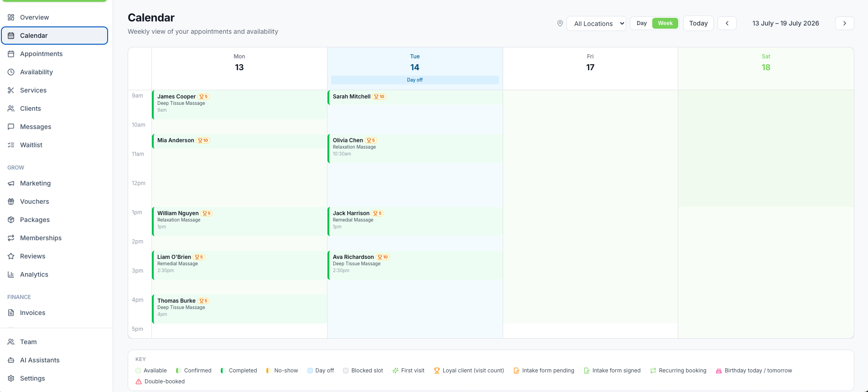Click the Waitlist list icon

[11, 145]
